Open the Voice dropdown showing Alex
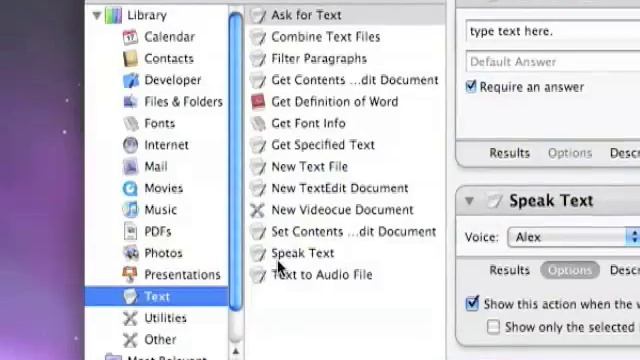 (573, 237)
